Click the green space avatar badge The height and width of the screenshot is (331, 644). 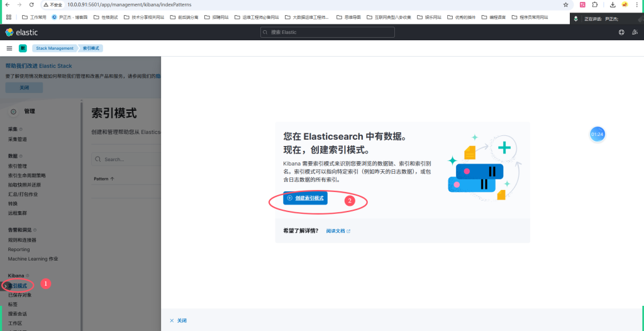pyautogui.click(x=23, y=48)
